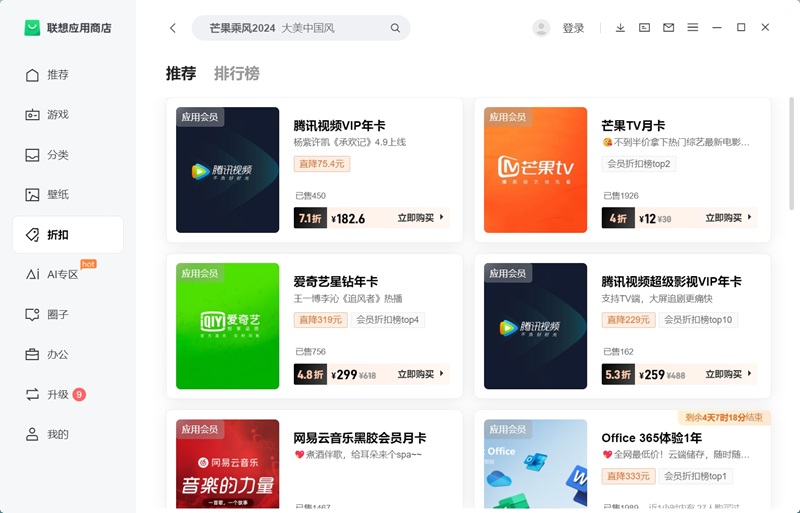Screen dimensions: 800x513
Task: Open the 办公 briefcase icon
Action: point(32,354)
